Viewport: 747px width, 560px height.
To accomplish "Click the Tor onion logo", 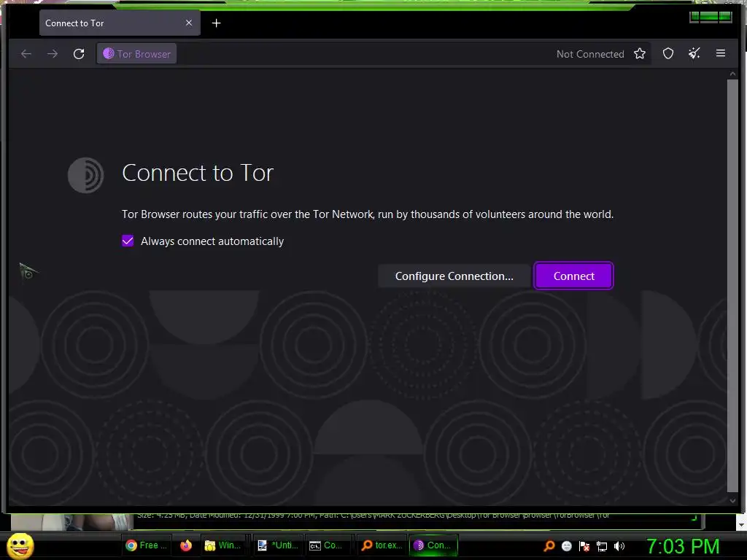I will click(x=86, y=175).
